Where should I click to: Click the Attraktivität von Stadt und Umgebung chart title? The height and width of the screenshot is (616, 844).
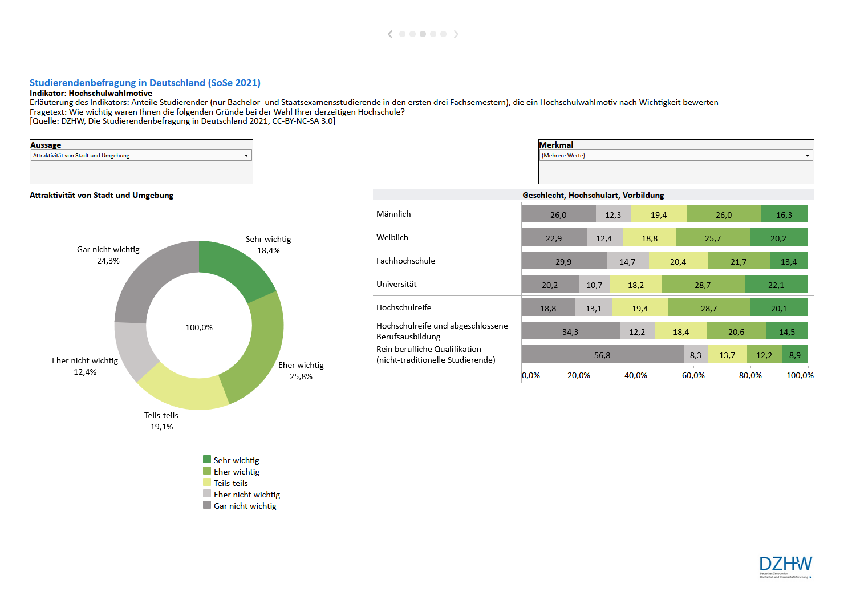pyautogui.click(x=102, y=195)
